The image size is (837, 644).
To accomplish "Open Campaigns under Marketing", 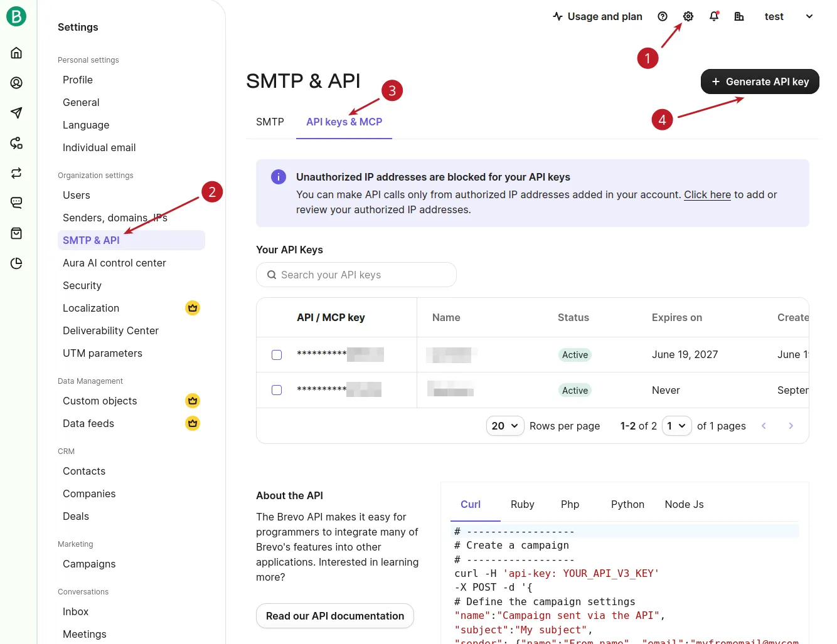I will tap(89, 564).
